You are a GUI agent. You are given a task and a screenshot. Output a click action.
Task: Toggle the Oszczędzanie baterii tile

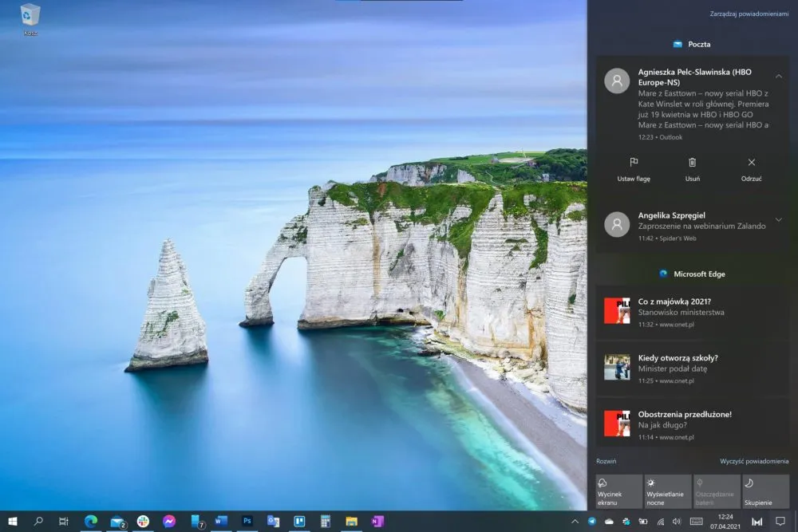click(717, 491)
